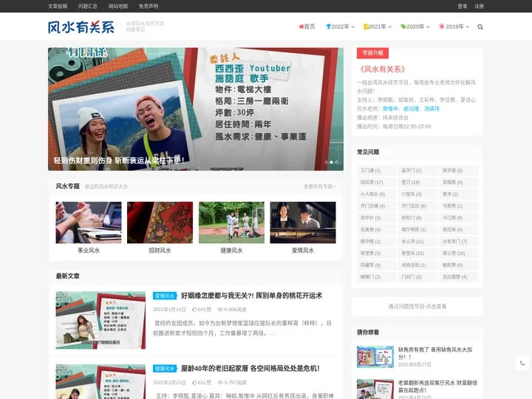Expand the 2021年 dropdown arrow
Image resolution: width=532 pixels, height=399 pixels.
[x=390, y=27]
